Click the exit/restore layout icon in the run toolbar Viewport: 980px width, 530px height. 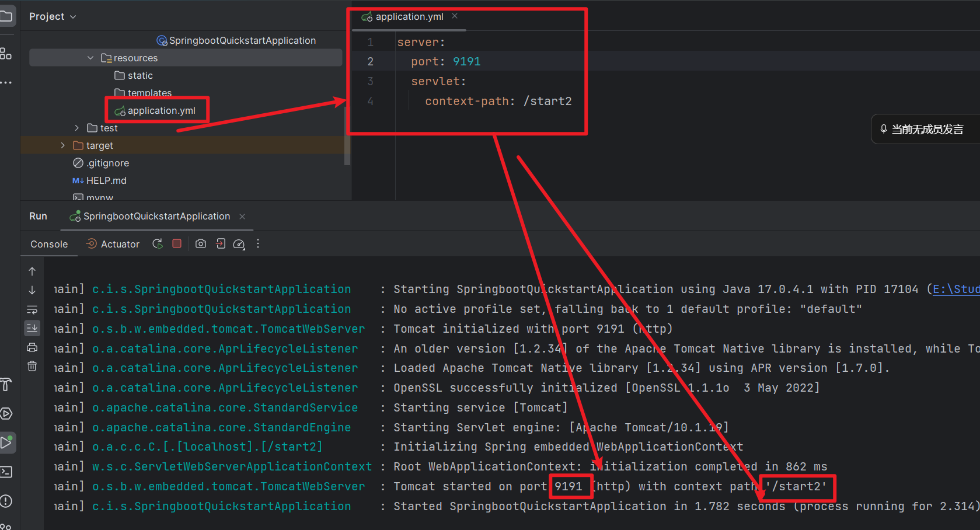[x=221, y=243]
